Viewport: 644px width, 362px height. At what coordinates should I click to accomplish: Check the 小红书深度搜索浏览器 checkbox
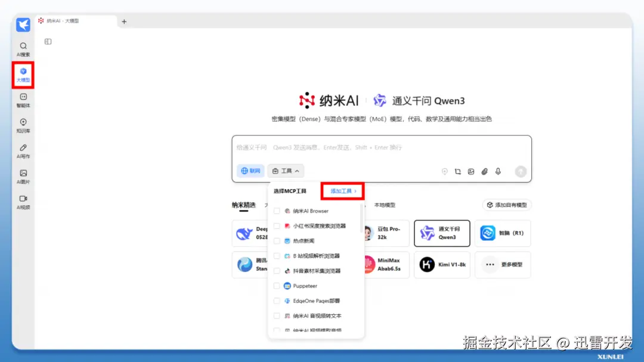point(277,226)
